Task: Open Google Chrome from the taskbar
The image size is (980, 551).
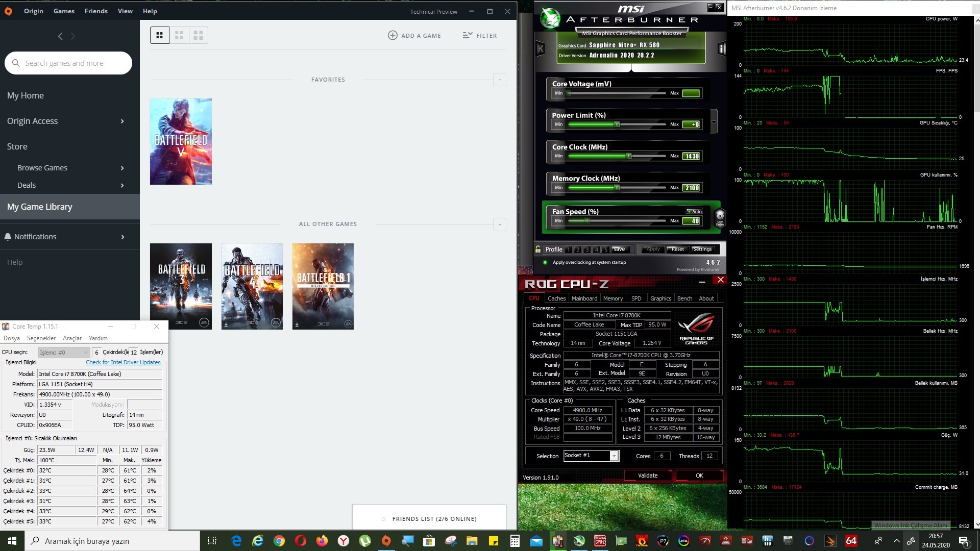Action: pyautogui.click(x=279, y=541)
